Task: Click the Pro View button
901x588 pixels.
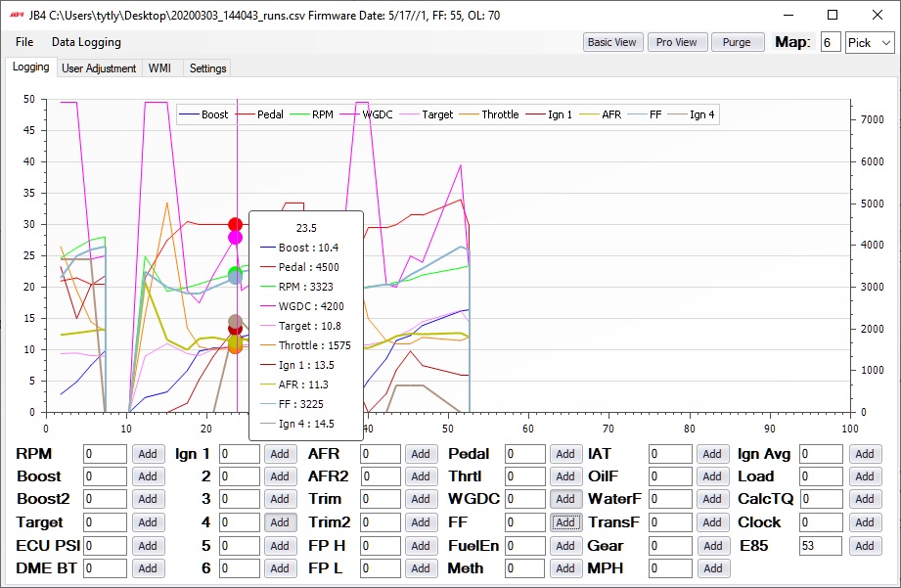Action: [x=676, y=42]
